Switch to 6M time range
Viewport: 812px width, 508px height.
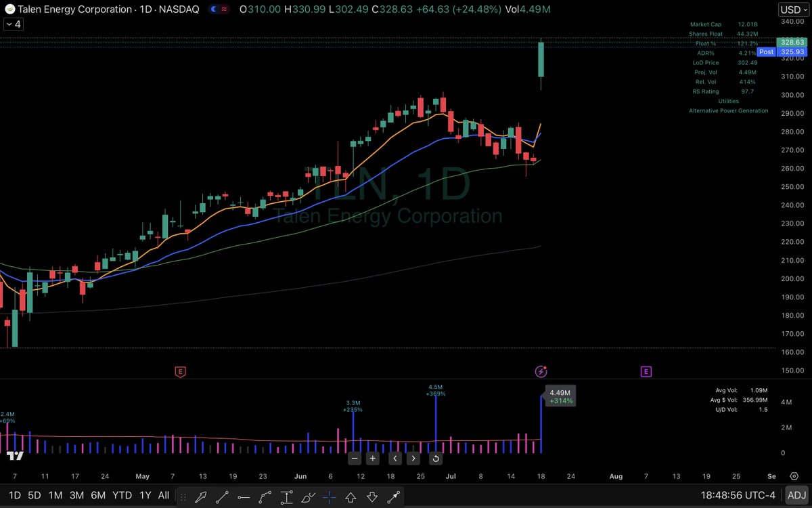98,495
